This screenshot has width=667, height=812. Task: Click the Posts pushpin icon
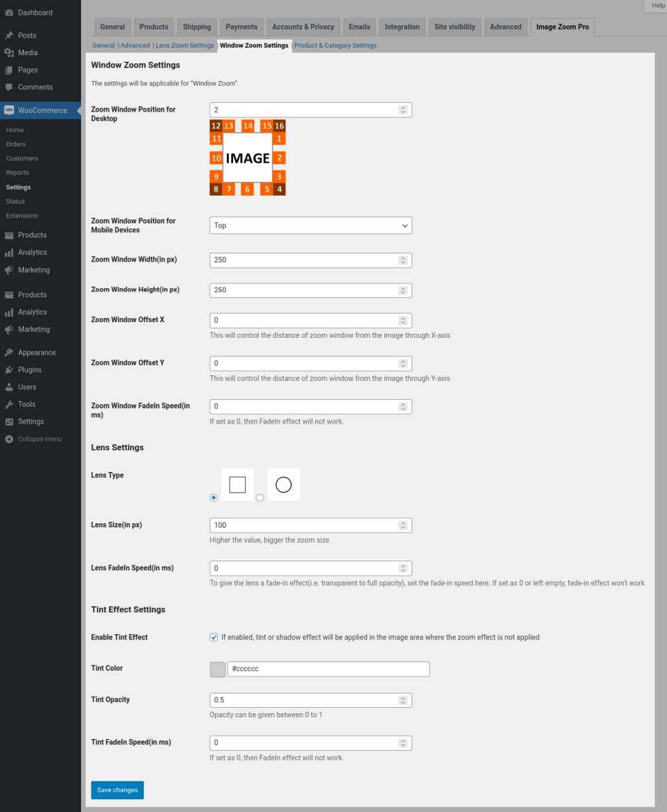pyautogui.click(x=9, y=35)
